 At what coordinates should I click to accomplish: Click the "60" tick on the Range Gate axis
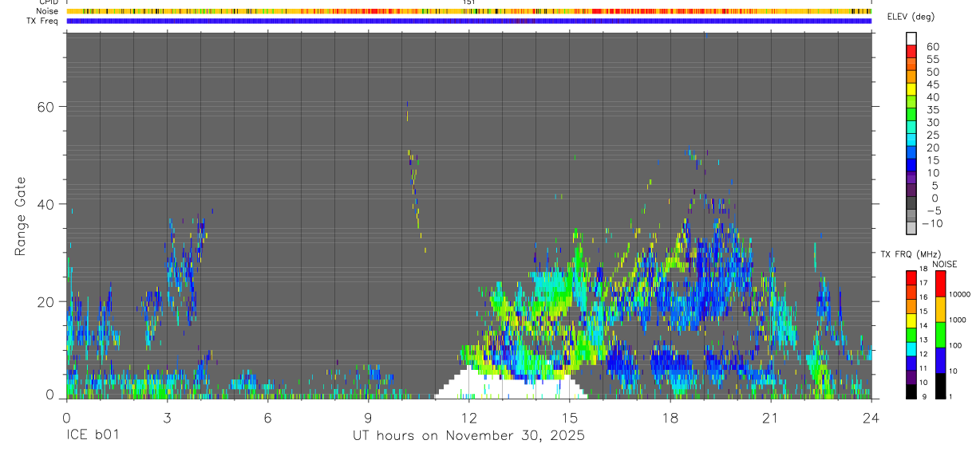tap(45, 107)
